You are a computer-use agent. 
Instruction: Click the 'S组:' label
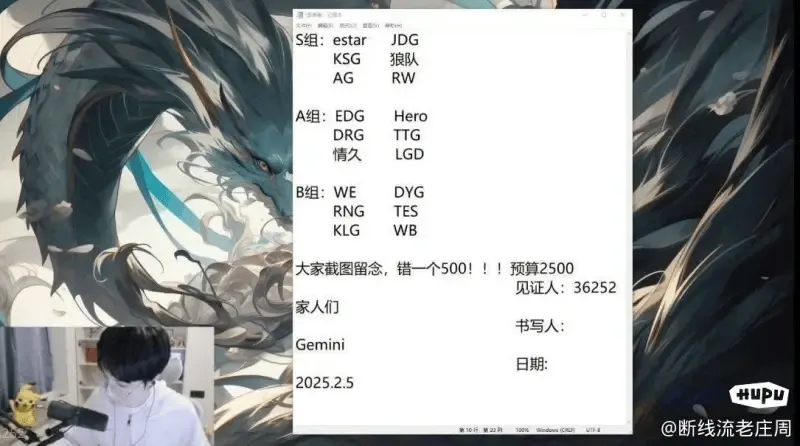click(x=310, y=40)
